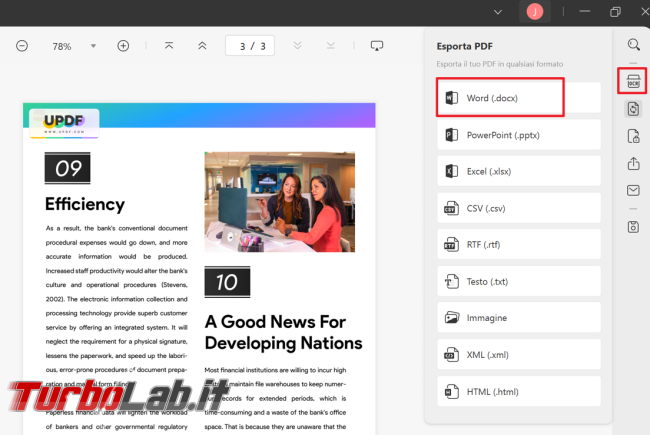The image size is (650, 435).
Task: Click the page number field 3 / 3
Action: pyautogui.click(x=250, y=46)
